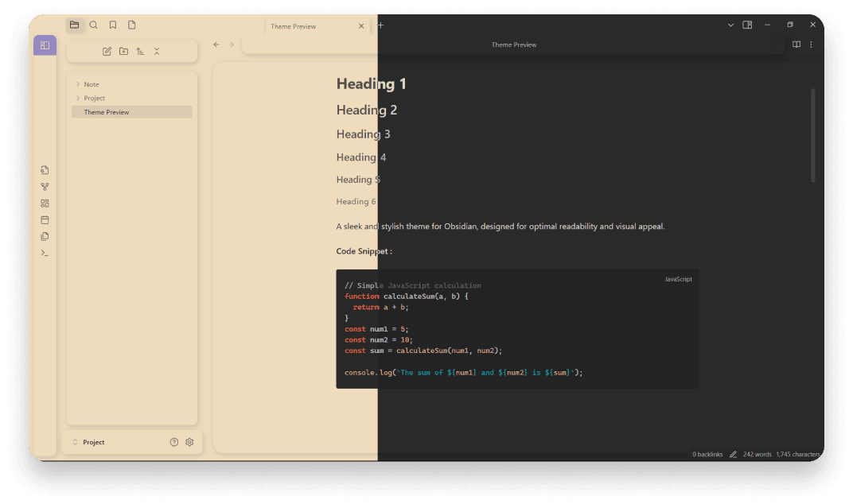Open templates copy icon in ribbon
This screenshot has width=853, height=504.
(x=45, y=237)
